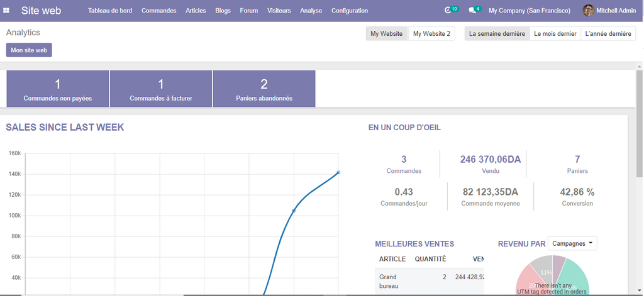644x298 pixels.
Task: Open the apps grid home menu icon
Action: (7, 11)
